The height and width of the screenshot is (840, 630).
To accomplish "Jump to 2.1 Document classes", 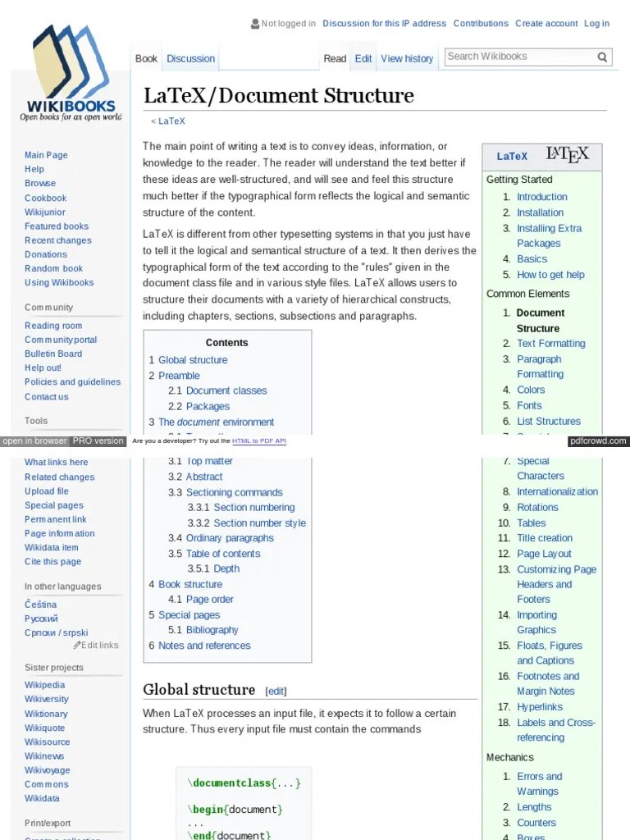I will (226, 390).
